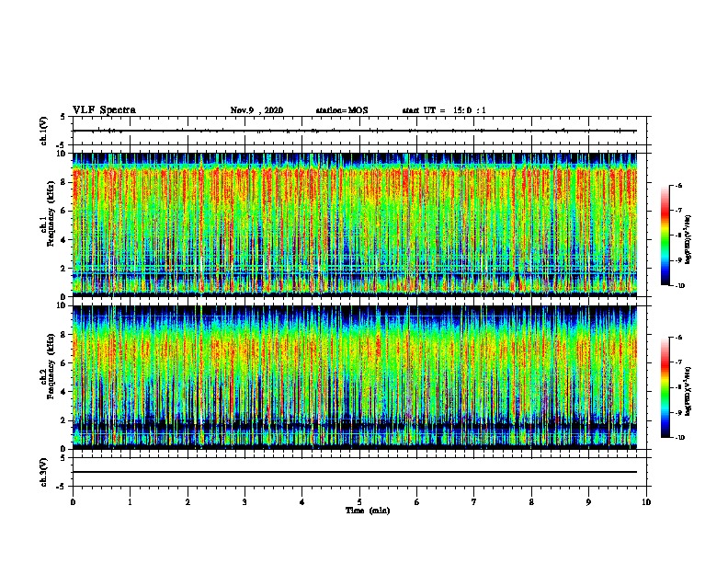Click the "8" kHz tick on ch.1 frequency axis
Screen dimensions: 728x563
click(64, 182)
